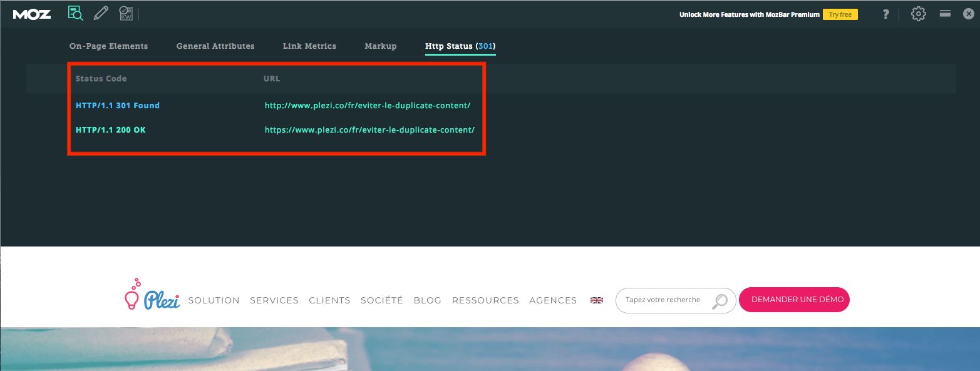The width and height of the screenshot is (980, 371).
Task: Switch language with the UK flag icon
Action: 597,300
